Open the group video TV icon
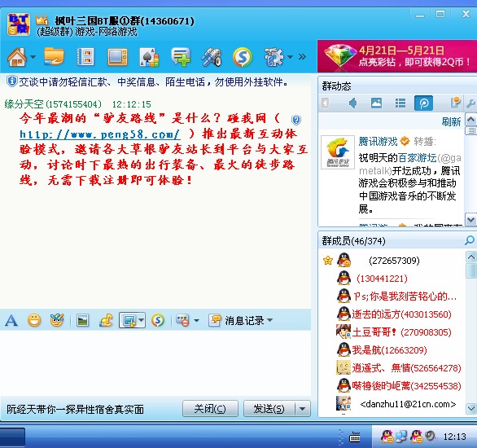Image resolution: width=477 pixels, height=448 pixels. coord(117,57)
